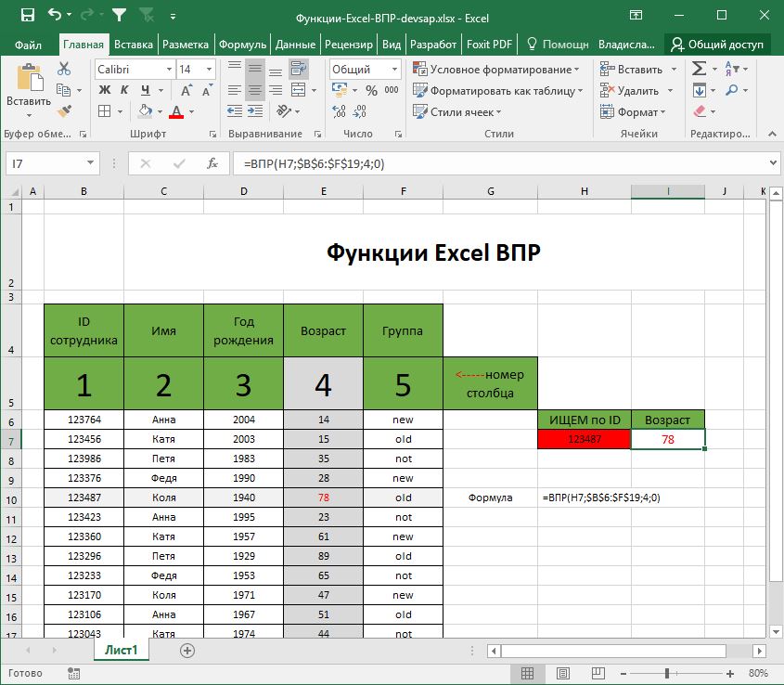Increase font size with large A icon
This screenshot has height=685, width=784.
pyautogui.click(x=186, y=91)
